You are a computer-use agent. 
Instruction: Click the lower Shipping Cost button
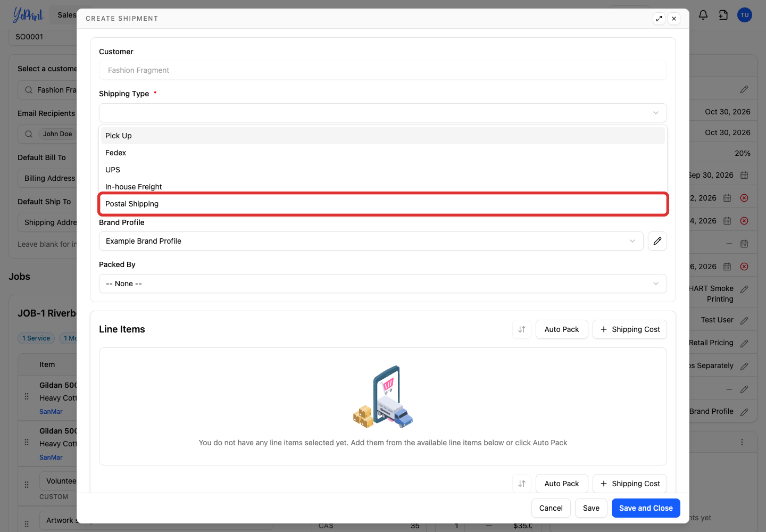pyautogui.click(x=630, y=484)
